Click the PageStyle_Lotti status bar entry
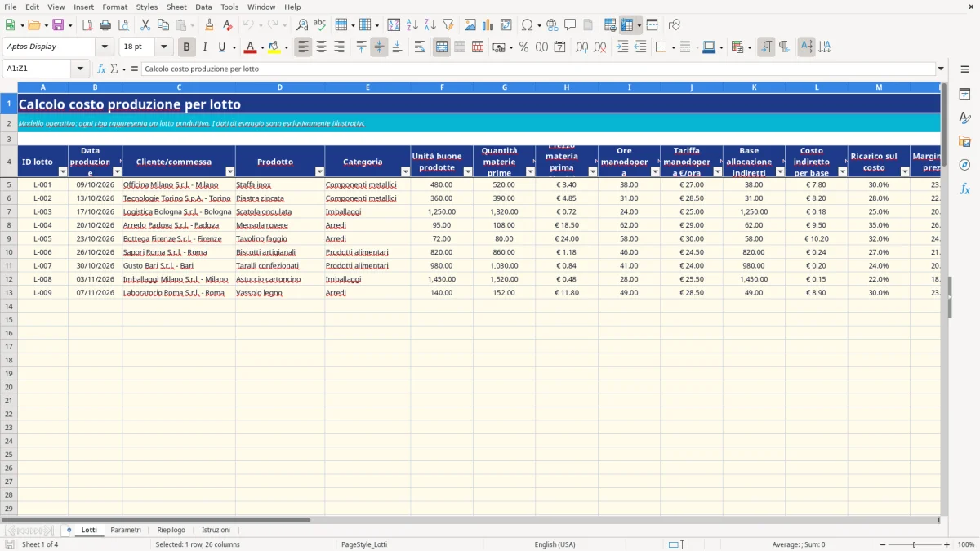 364,544
